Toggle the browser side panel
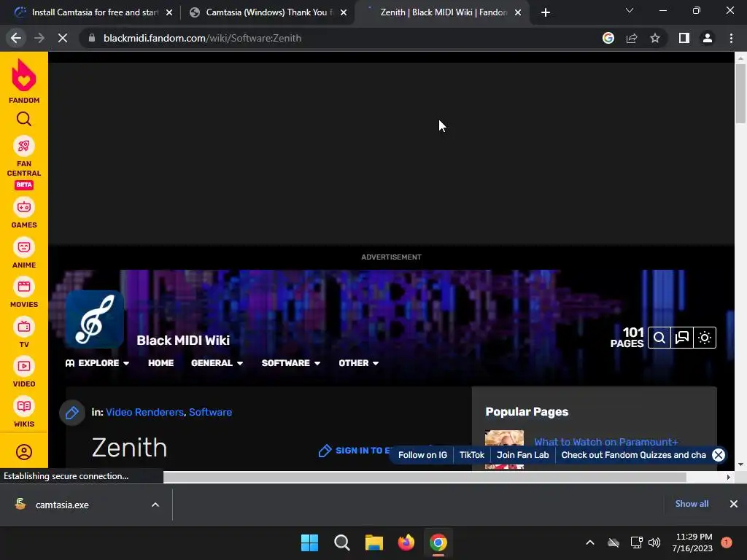 pos(684,38)
